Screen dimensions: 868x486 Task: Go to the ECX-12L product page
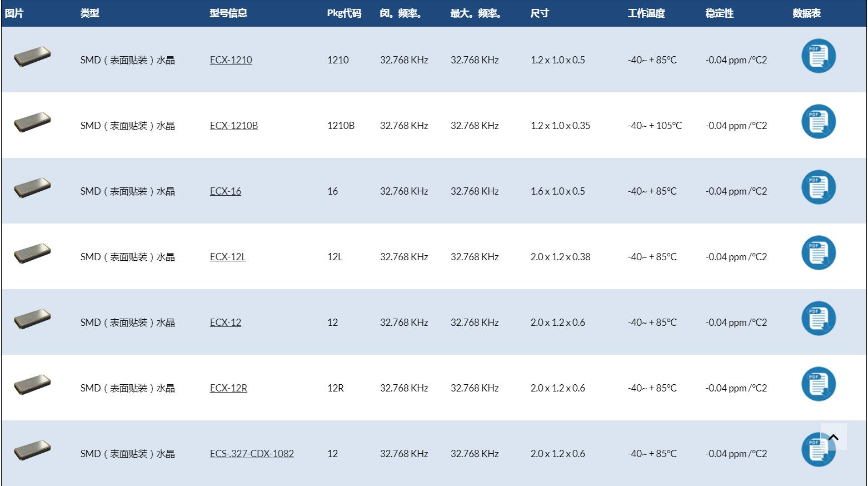pyautogui.click(x=227, y=257)
